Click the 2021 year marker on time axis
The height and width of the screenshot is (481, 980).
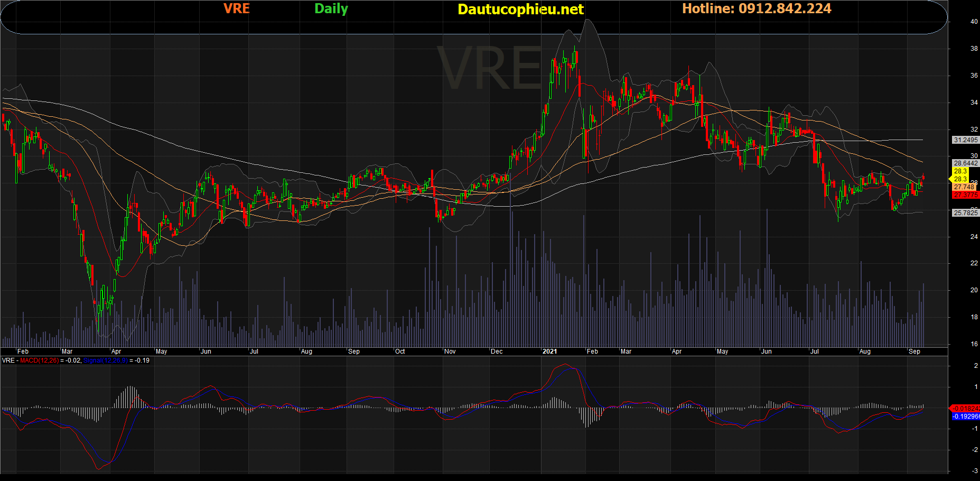click(x=549, y=351)
